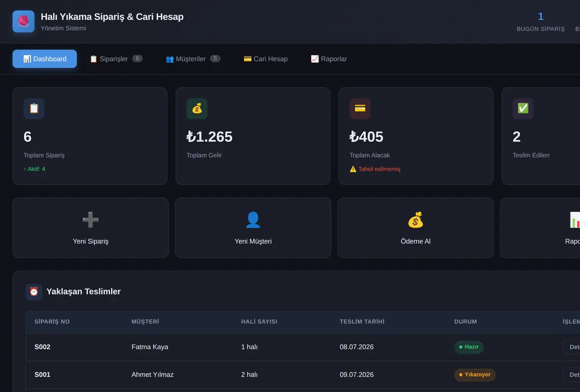Click the Hazır status badge for S002
Screen dimensions: 580x392
pos(469,347)
